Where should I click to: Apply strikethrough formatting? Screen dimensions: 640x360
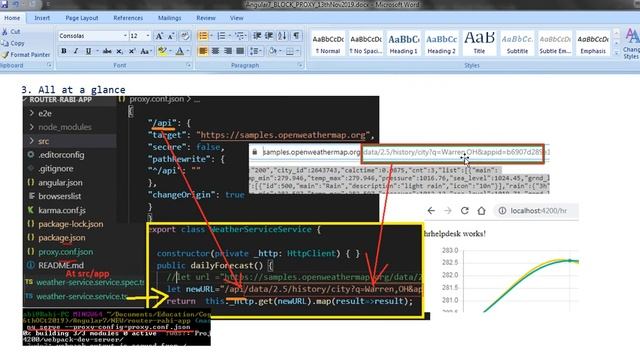pos(107,51)
